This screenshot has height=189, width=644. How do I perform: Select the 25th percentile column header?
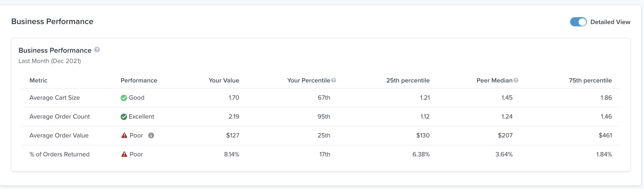(x=408, y=80)
